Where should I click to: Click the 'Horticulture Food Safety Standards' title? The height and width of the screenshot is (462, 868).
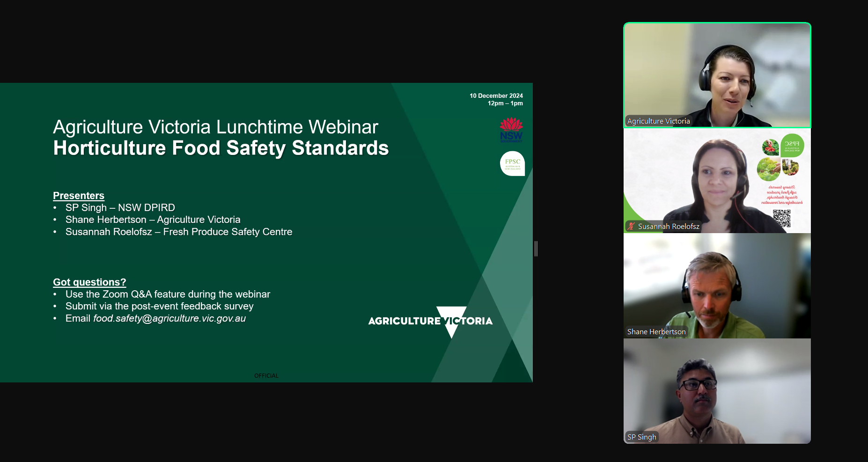[x=221, y=148]
